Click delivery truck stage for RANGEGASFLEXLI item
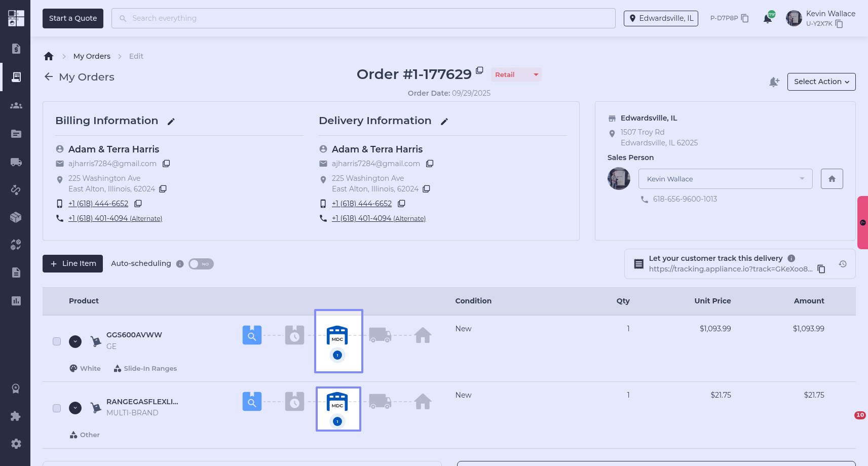Screen dimensions: 868x466 tap(380, 402)
